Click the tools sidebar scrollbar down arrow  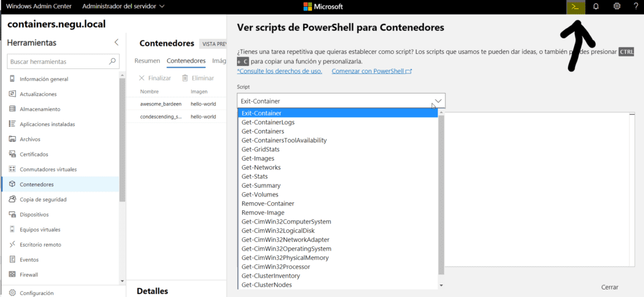click(122, 281)
